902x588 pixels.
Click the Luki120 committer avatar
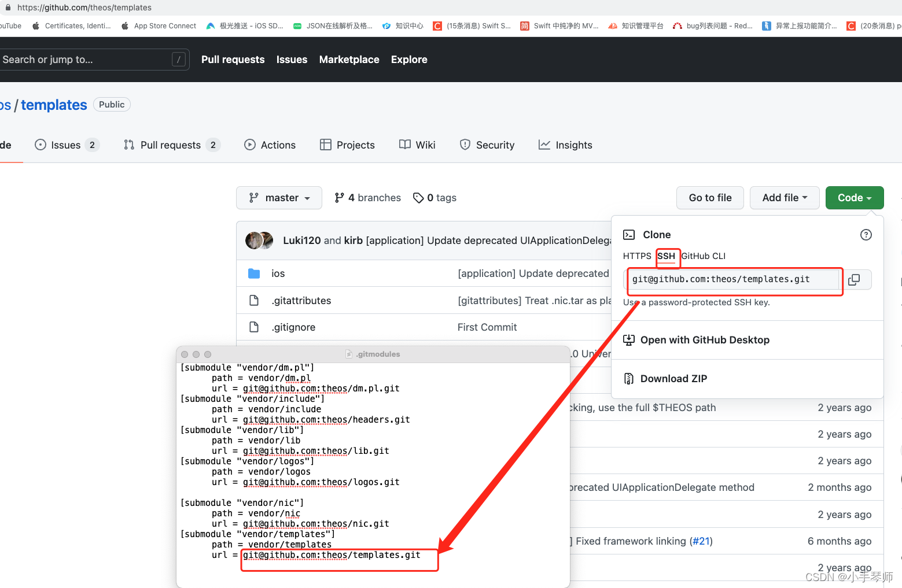coord(254,241)
